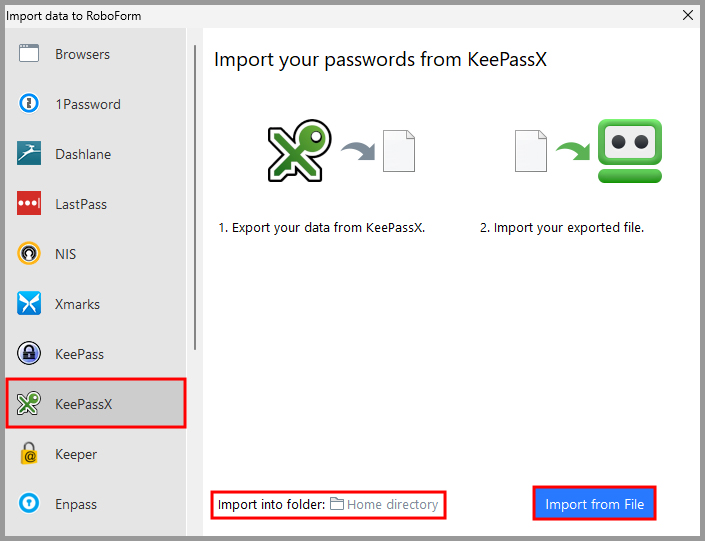Viewport: 705px width, 541px height.
Task: Click the NIS Norton icon
Action: pos(29,254)
